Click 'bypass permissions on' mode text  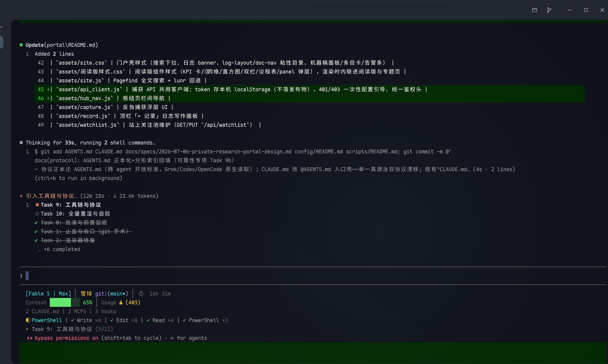coord(66,338)
